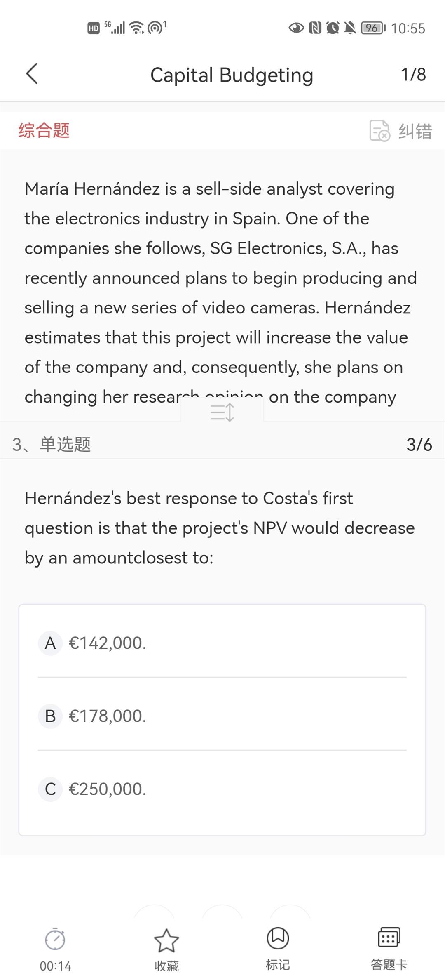Tap the bookmark mark (标记) icon
This screenshot has height=980, width=445.
click(x=278, y=939)
